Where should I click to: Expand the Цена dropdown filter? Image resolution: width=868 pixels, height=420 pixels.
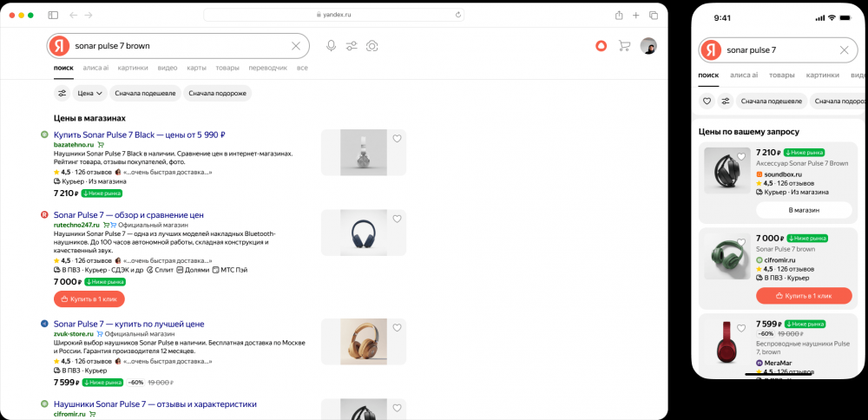(89, 94)
